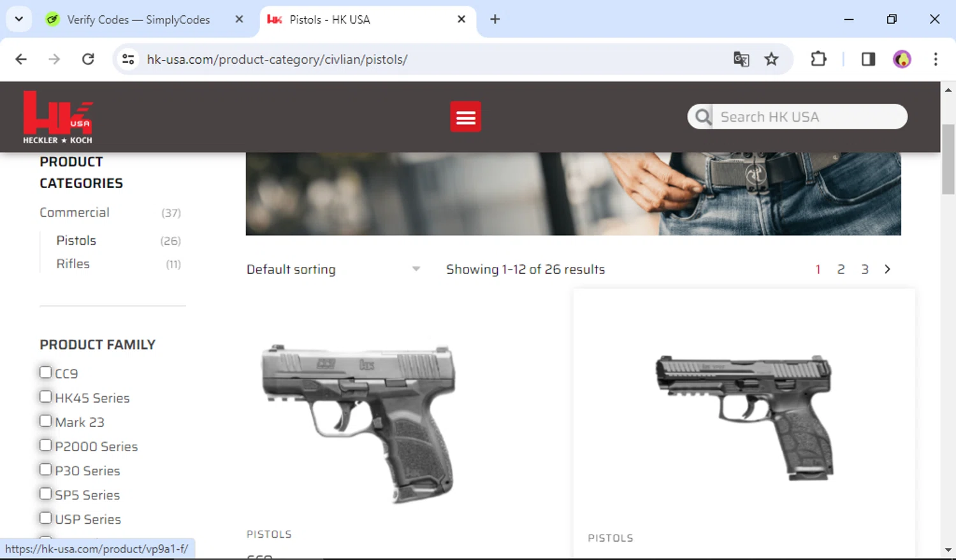
Task: Click the holster banner image
Action: click(x=573, y=194)
